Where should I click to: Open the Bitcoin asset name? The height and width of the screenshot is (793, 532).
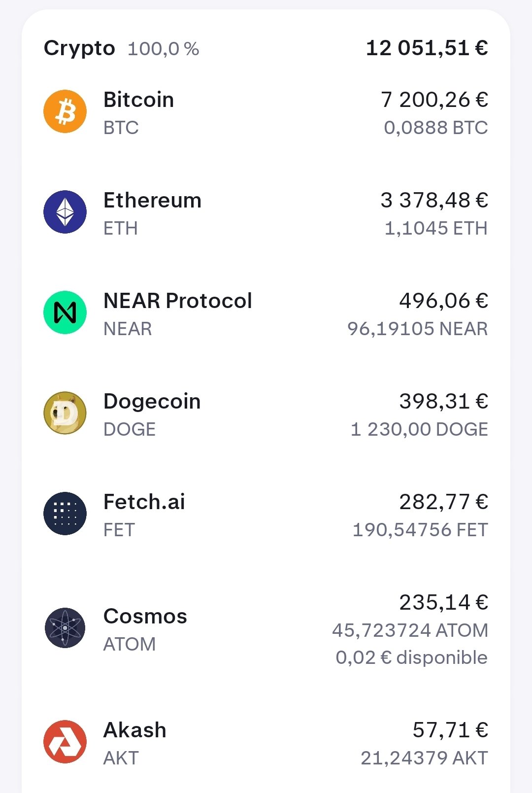[x=138, y=100]
